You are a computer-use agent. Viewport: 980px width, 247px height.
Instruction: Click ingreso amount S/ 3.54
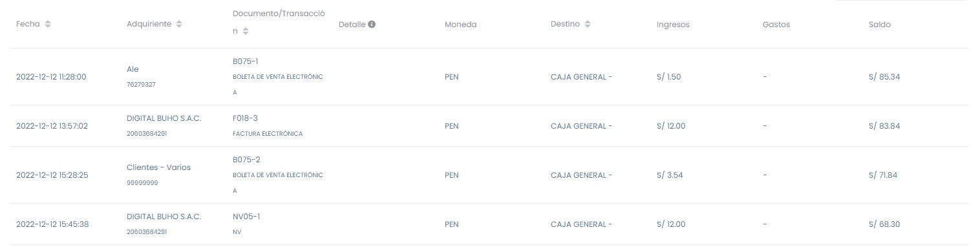[x=668, y=175]
